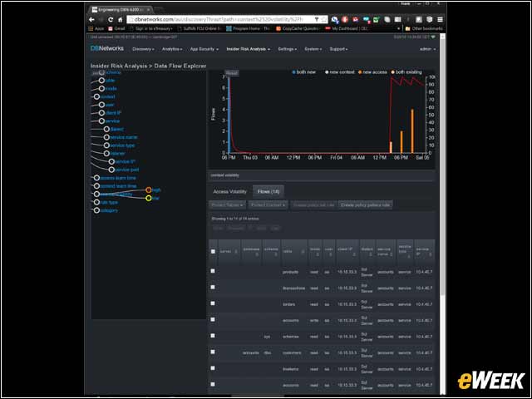Toggle 'both new' legend color marker
This screenshot has height=399, width=532.
[x=293, y=72]
